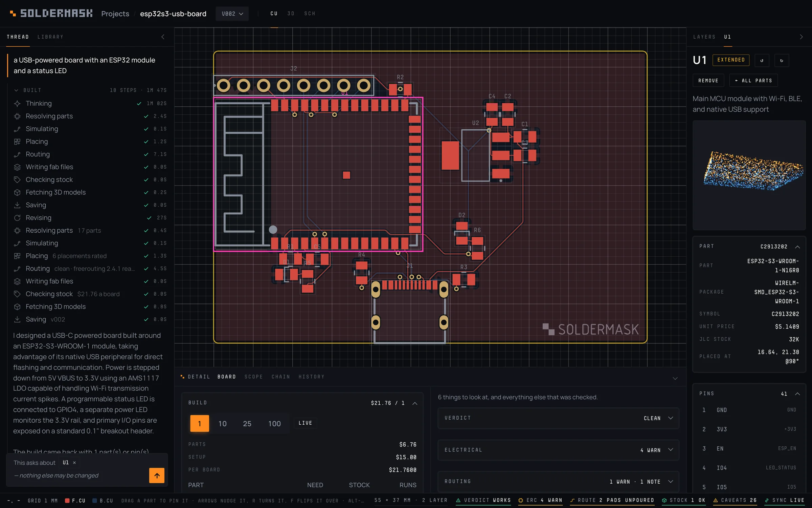Expand the Verdict Clean row
Screen dimensions: 812x508
point(558,418)
